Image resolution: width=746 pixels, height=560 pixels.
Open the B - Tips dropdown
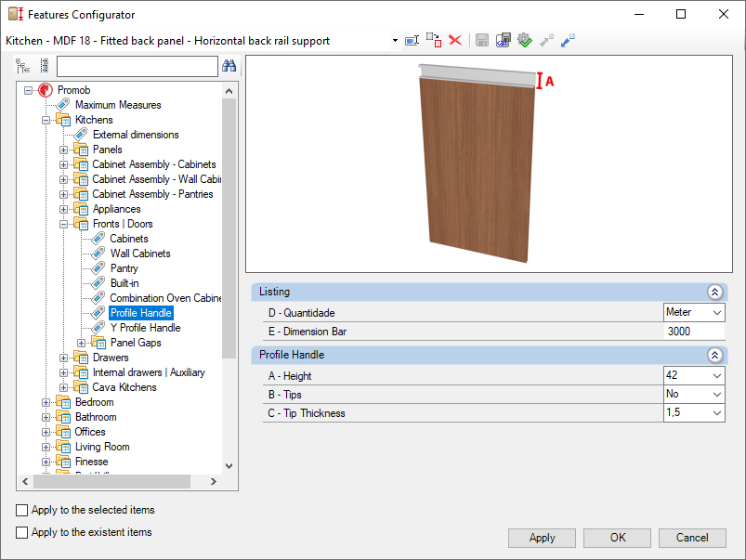(717, 394)
